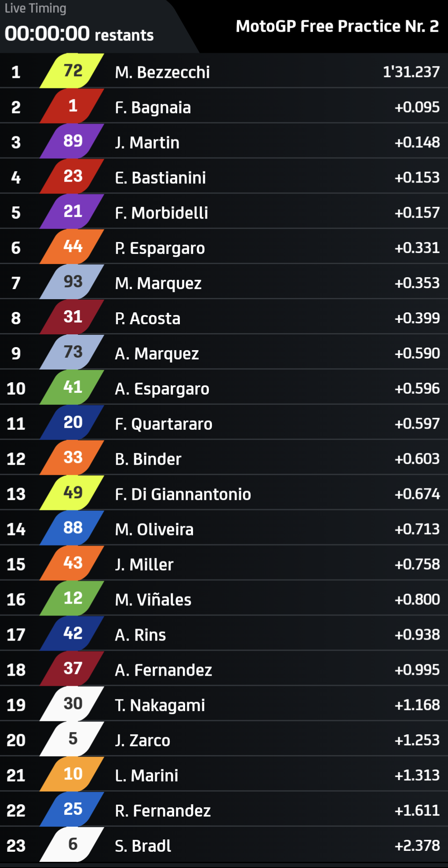Open rider M. Bezzecchi's entry
The height and width of the screenshot is (868, 448).
[162, 72]
